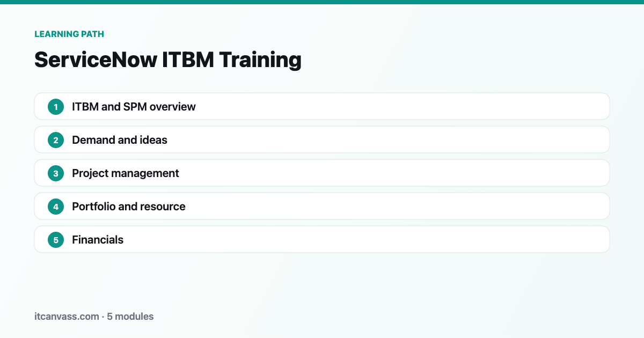Open the ITBM and SPM overview module
644x338 pixels.
[x=322, y=106]
